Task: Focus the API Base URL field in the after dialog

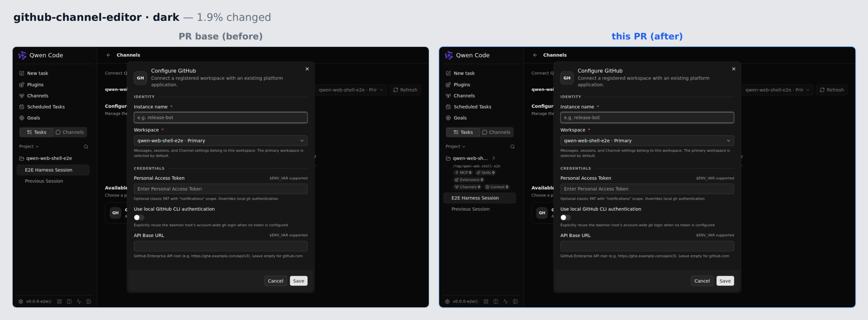Action: click(647, 246)
